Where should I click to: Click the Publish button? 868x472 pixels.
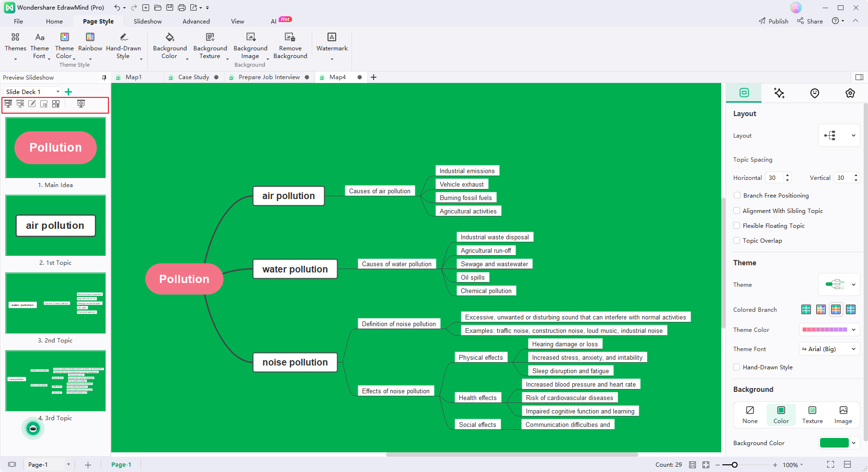pos(774,21)
